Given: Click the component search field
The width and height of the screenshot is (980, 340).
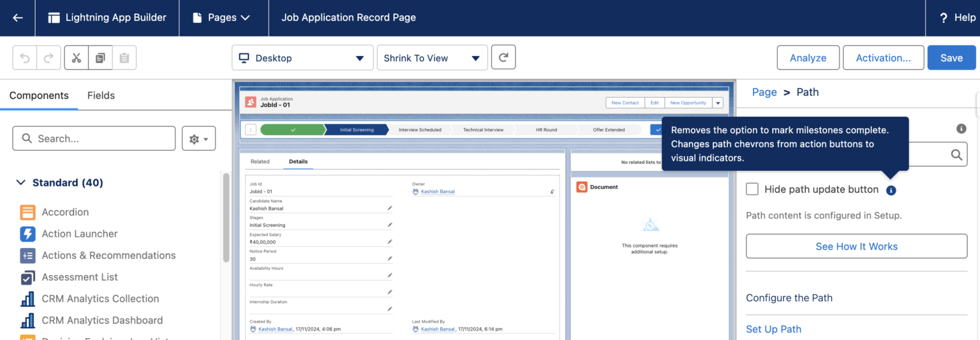Looking at the screenshot, I should [94, 138].
